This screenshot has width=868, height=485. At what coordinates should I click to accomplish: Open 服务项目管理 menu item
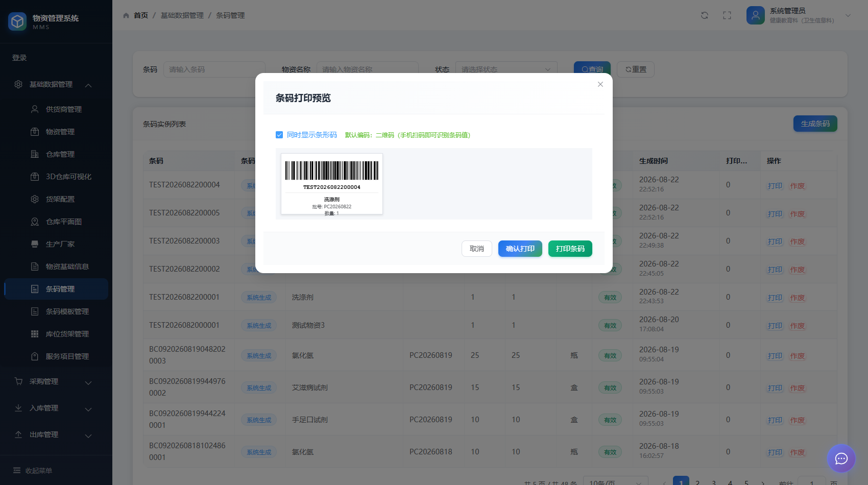pos(56,356)
